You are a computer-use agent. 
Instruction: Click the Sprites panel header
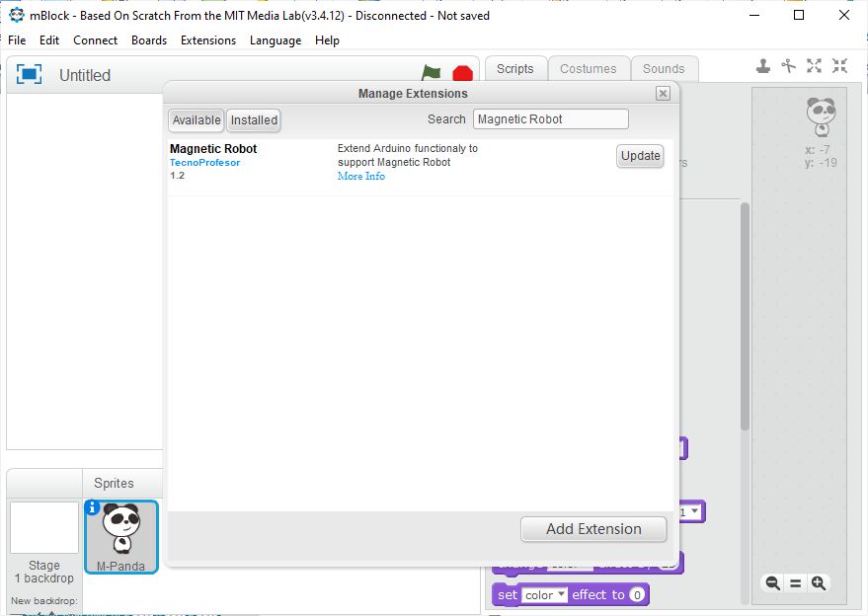pos(114,483)
